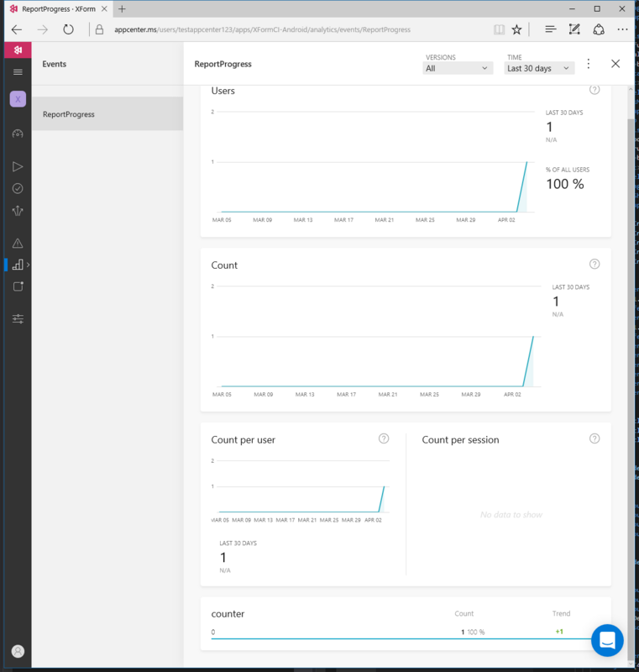Open the web notes pen icon
The height and width of the screenshot is (672, 639).
[x=574, y=29]
